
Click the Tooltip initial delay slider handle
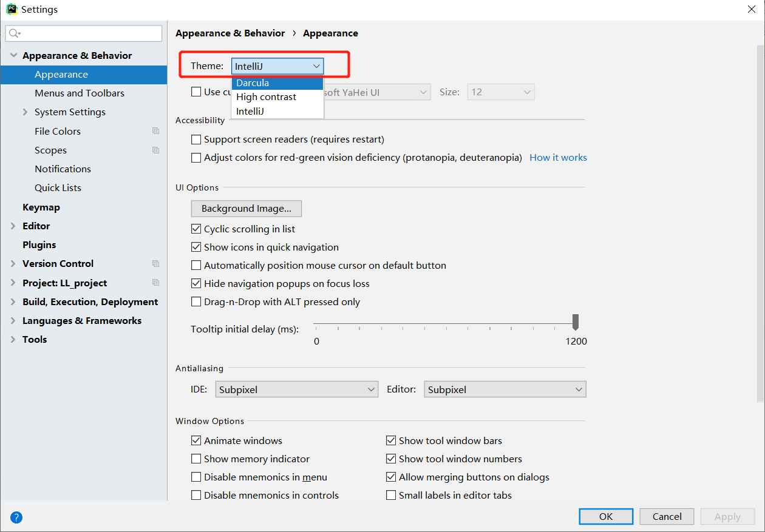pyautogui.click(x=576, y=322)
